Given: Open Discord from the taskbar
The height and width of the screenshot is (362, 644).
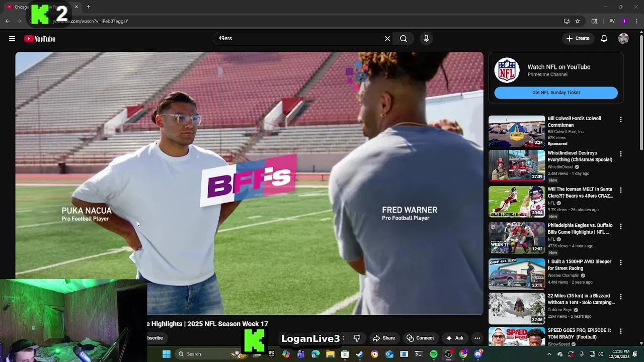Looking at the screenshot, I should point(478,354).
